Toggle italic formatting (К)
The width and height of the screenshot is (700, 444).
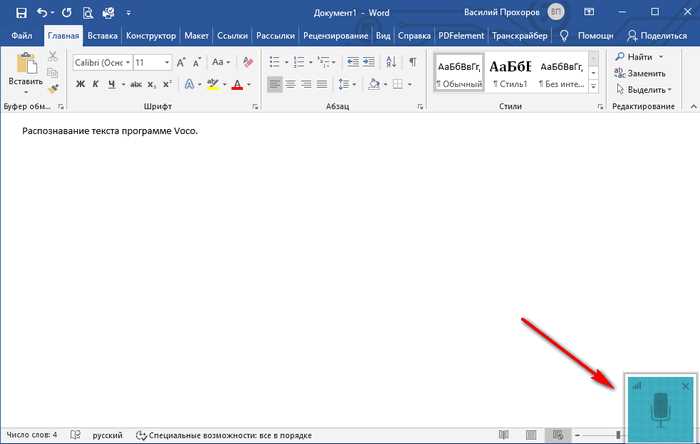click(x=94, y=84)
